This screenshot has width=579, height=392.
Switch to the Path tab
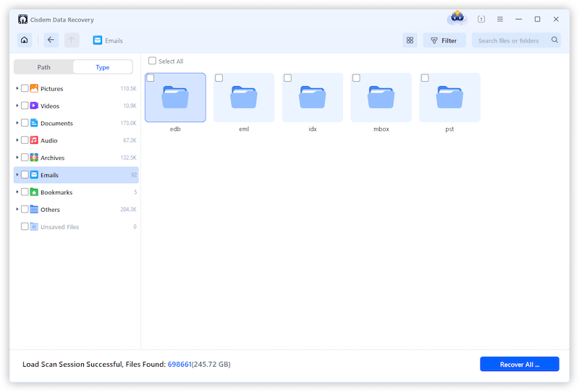pyautogui.click(x=43, y=67)
